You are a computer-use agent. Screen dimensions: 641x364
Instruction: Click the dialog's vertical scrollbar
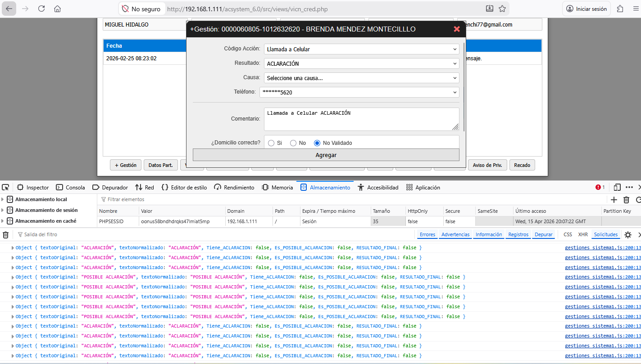click(x=464, y=88)
